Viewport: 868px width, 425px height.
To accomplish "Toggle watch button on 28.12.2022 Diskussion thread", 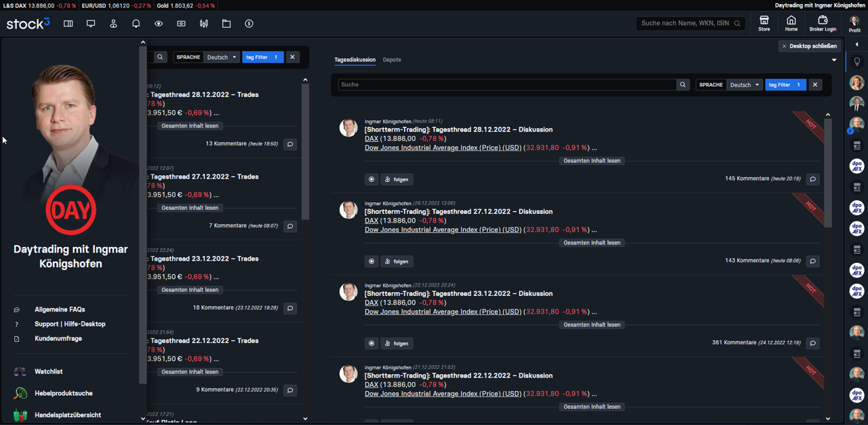I will (372, 179).
